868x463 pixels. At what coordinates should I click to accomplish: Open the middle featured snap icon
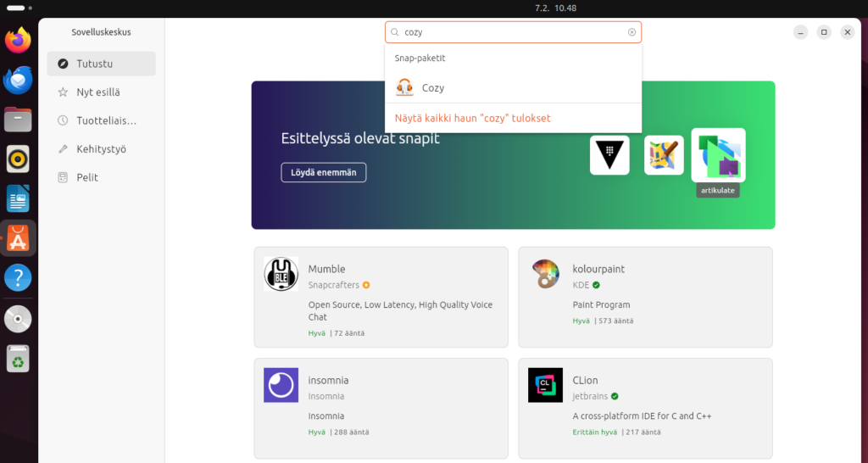tap(664, 155)
